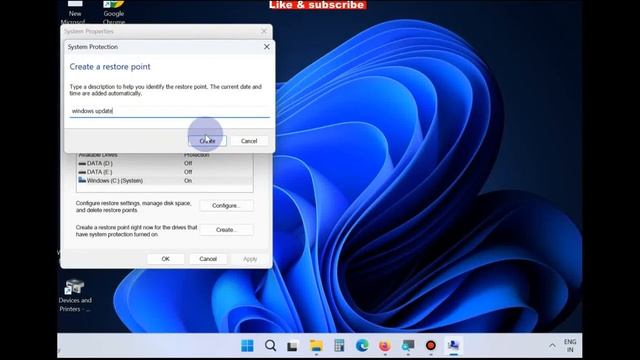This screenshot has height=360, width=640.
Task: Select the Windows (C:) (System) drive row
Action: 164,180
